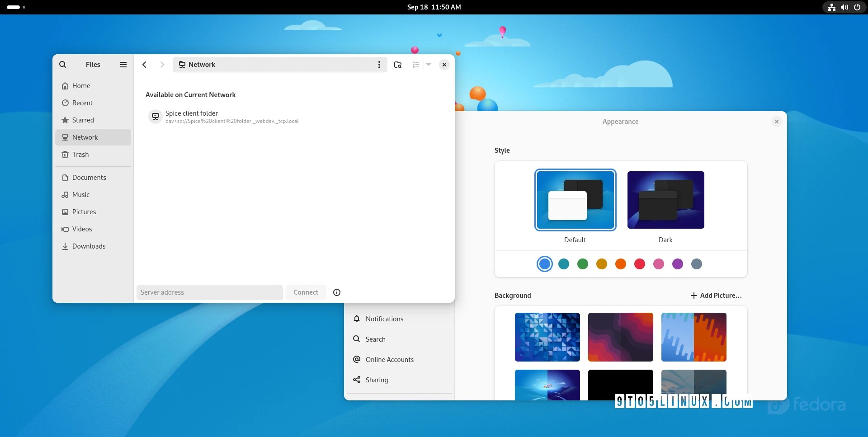This screenshot has height=437, width=868.
Task: Go back in Files navigation
Action: coord(144,65)
